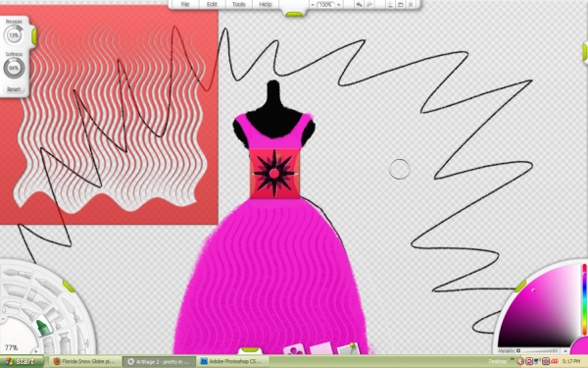Click the 100% zoom level field
588x368 pixels.
pos(325,5)
